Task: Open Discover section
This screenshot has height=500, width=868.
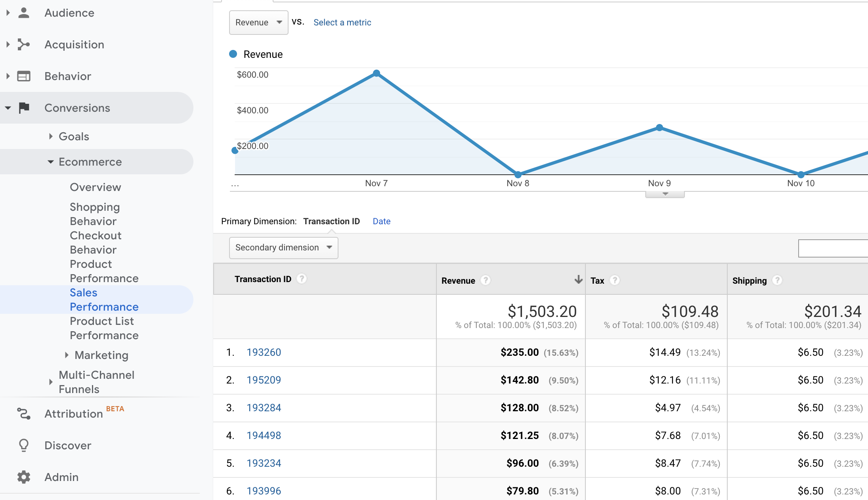Action: pos(68,445)
